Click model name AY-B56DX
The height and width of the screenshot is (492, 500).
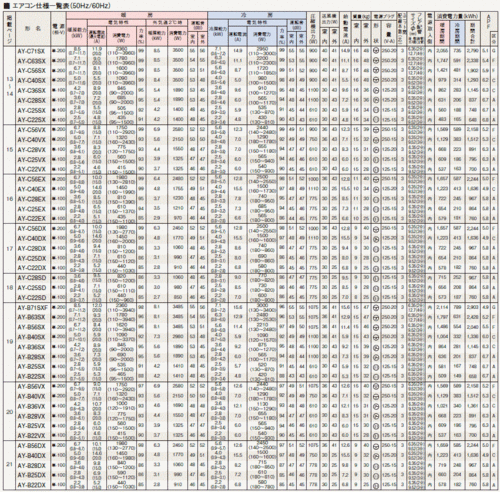[32, 446]
